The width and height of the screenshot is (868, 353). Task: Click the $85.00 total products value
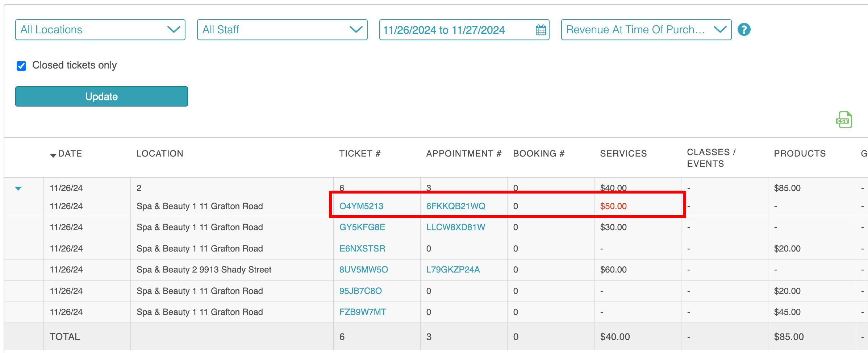[x=789, y=337]
